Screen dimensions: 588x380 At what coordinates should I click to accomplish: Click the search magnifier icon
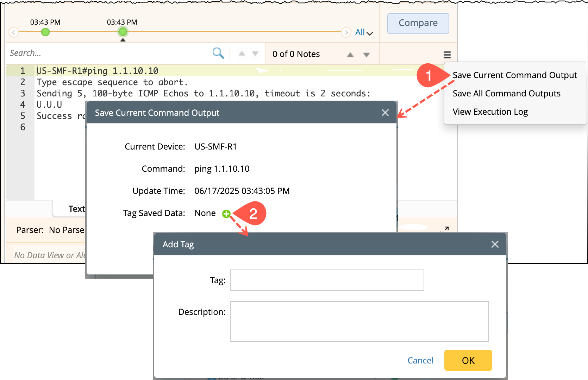click(218, 53)
